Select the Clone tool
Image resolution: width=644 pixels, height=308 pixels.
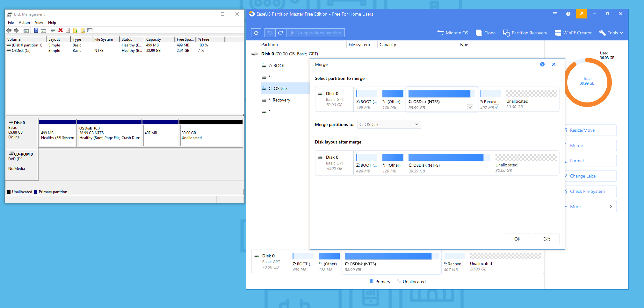pyautogui.click(x=485, y=32)
